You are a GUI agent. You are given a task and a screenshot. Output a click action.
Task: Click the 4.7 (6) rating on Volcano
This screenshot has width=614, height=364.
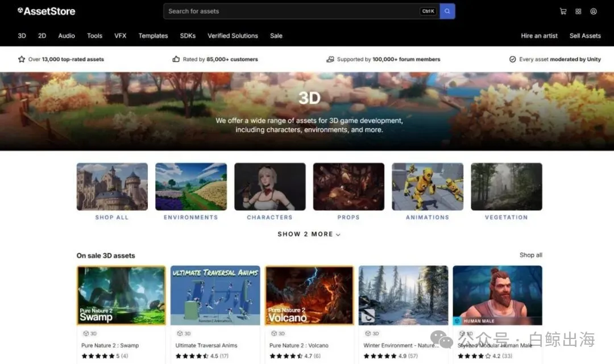tap(295, 356)
